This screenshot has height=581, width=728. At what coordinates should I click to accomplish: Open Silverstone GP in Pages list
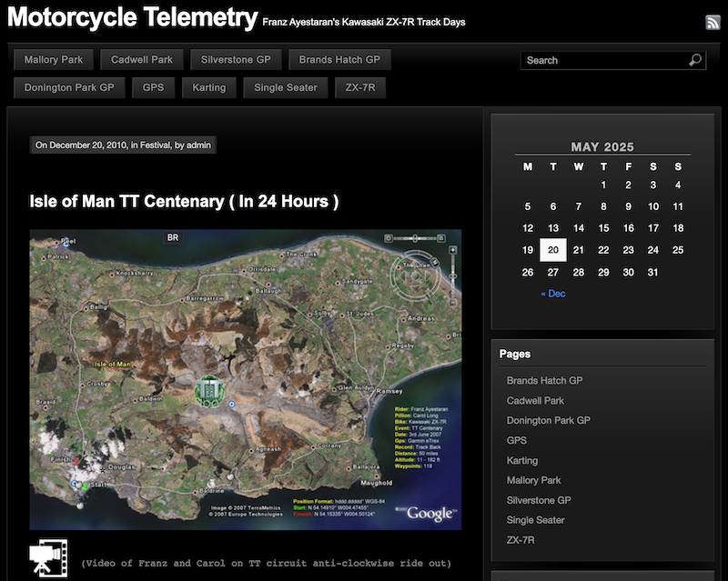(539, 500)
